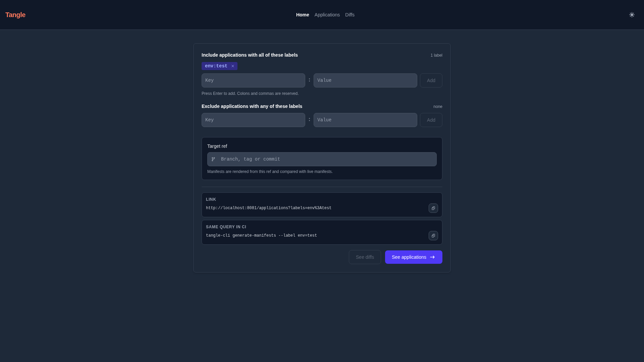
Task: Select the localhost applications link text
Action: (269, 208)
